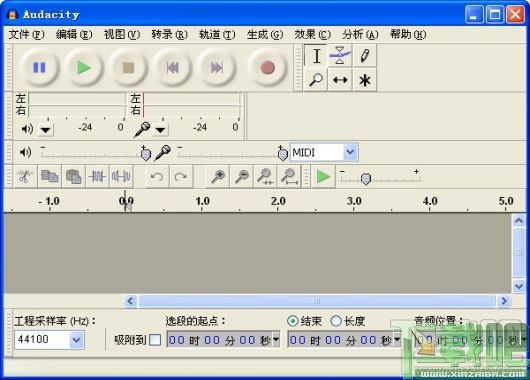Open the 效果(C) menu

point(312,34)
